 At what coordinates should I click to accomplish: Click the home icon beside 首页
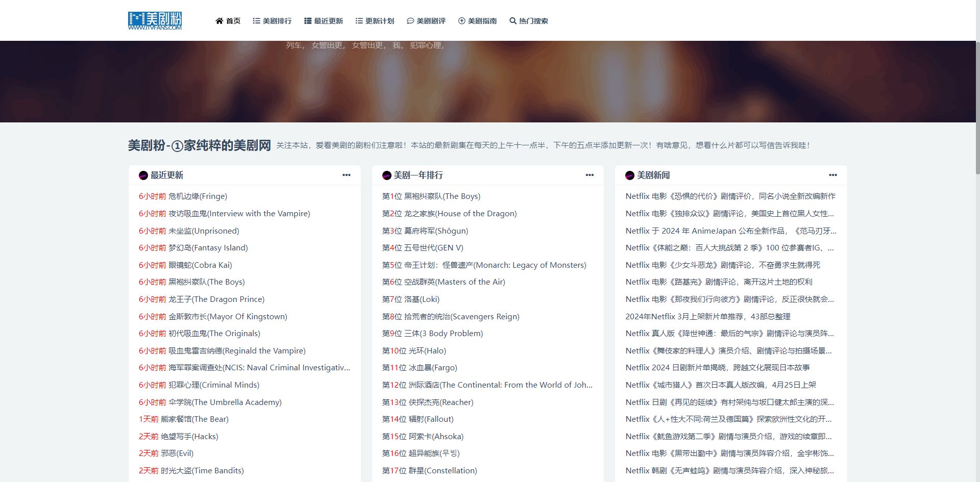pos(219,21)
